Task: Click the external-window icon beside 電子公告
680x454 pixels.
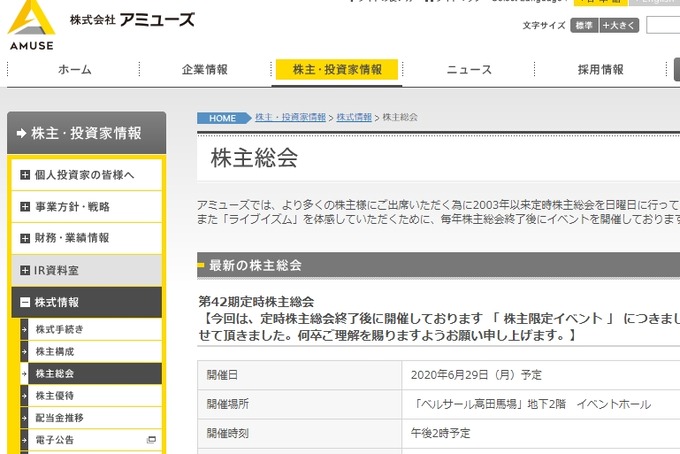Action: tap(151, 440)
